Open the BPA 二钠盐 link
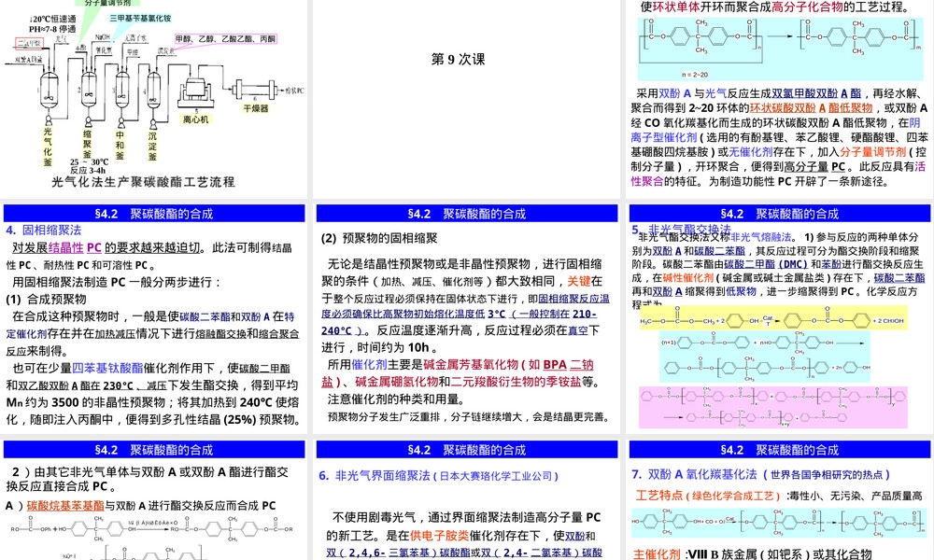 click(458, 372)
